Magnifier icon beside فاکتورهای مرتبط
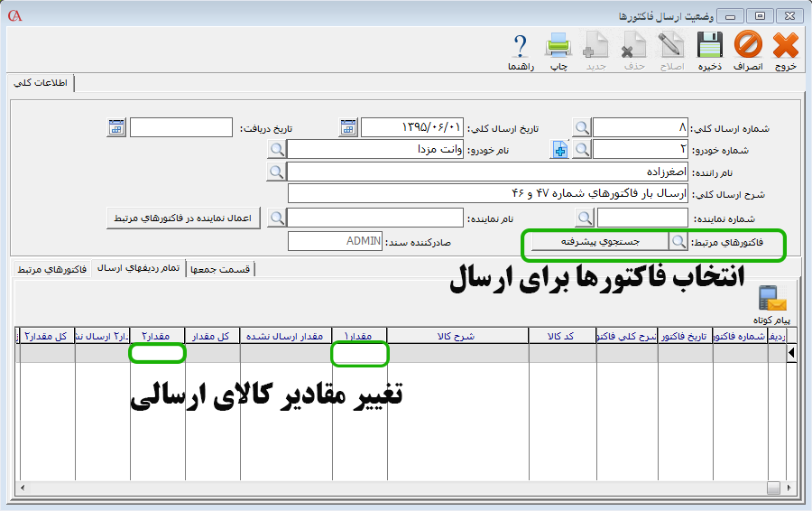Screen dimensions: 812x511 point(678,241)
